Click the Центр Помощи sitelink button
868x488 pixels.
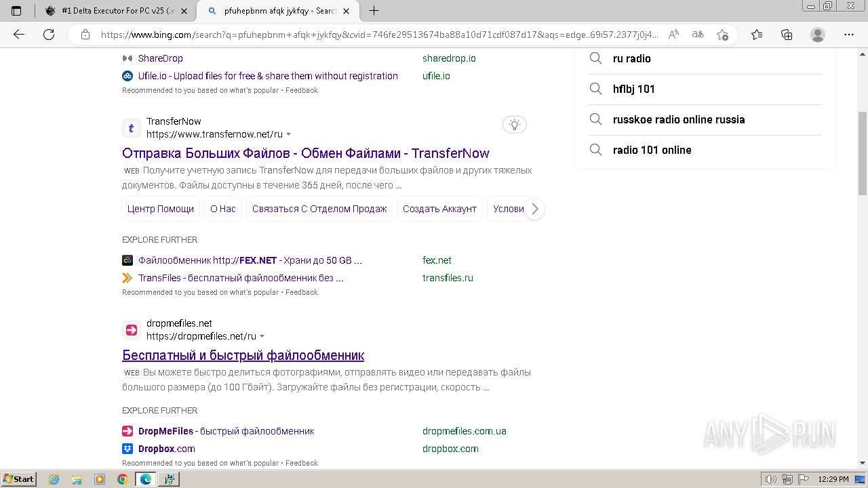(x=161, y=209)
